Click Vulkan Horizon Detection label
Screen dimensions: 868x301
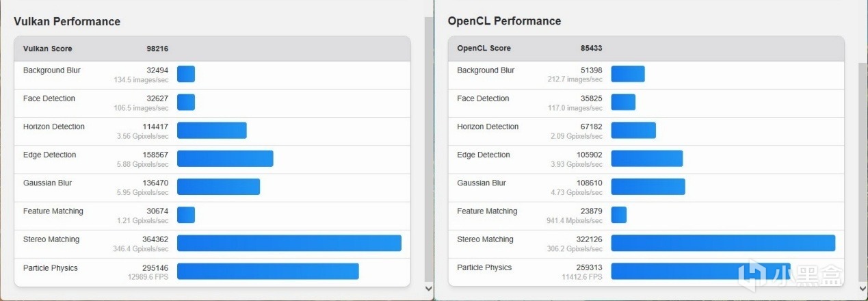[54, 127]
